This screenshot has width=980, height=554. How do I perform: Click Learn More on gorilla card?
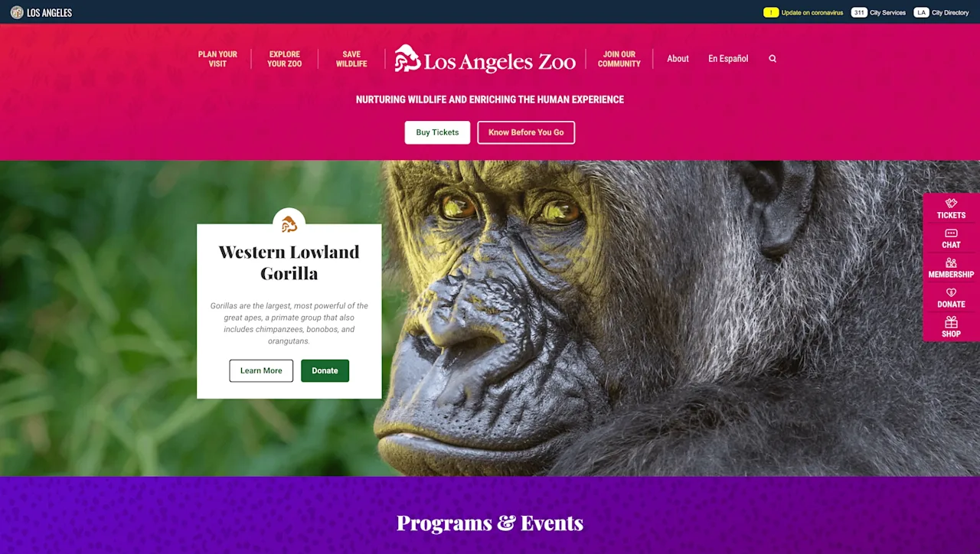pyautogui.click(x=261, y=370)
